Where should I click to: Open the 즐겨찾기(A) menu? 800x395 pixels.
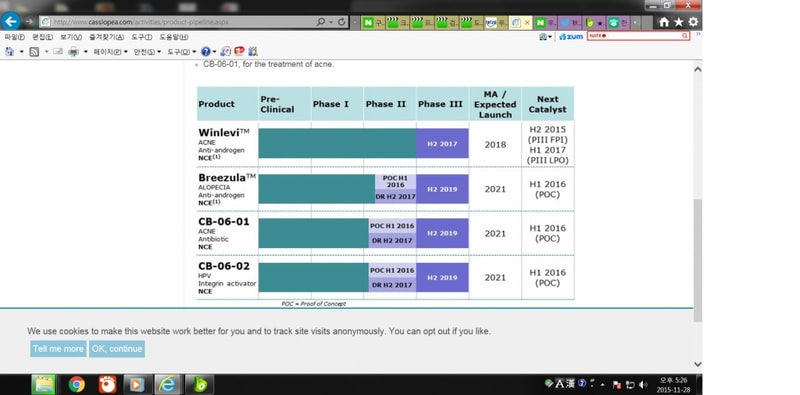(106, 37)
